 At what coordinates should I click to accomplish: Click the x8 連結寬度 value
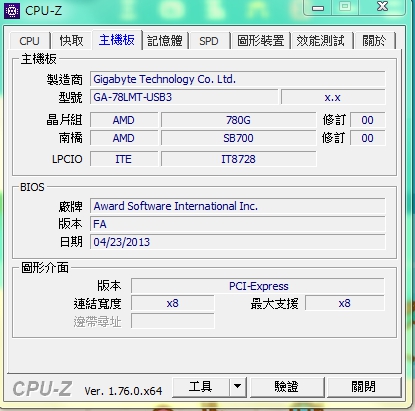pyautogui.click(x=173, y=303)
